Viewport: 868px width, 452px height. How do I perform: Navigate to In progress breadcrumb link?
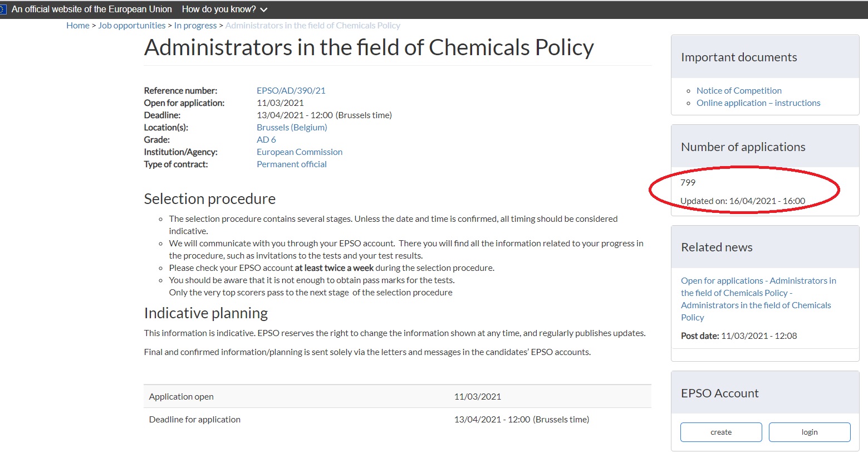point(195,26)
